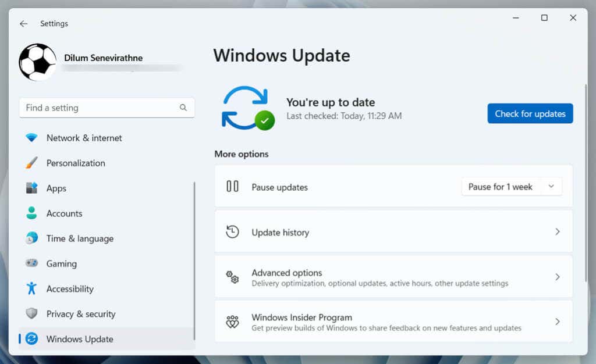Expand the Windows Insider Program row chevron

(556, 321)
